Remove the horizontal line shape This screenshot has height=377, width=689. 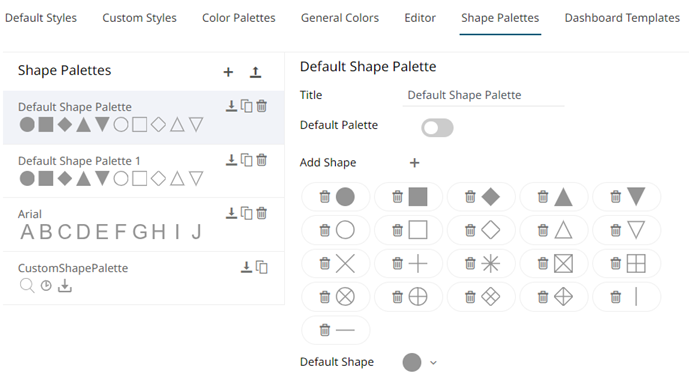(325, 330)
